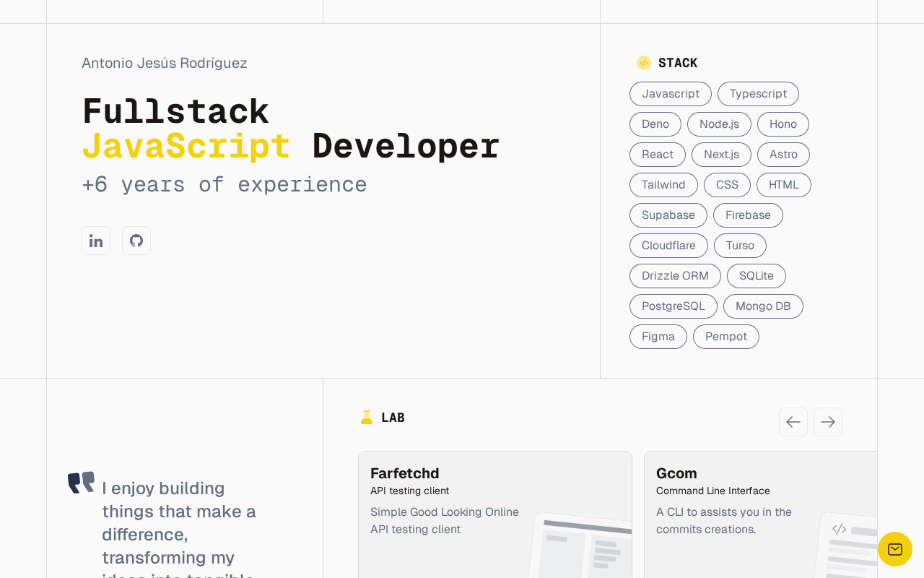
Task: Click the word Fullstack in the heading
Action: (x=175, y=112)
